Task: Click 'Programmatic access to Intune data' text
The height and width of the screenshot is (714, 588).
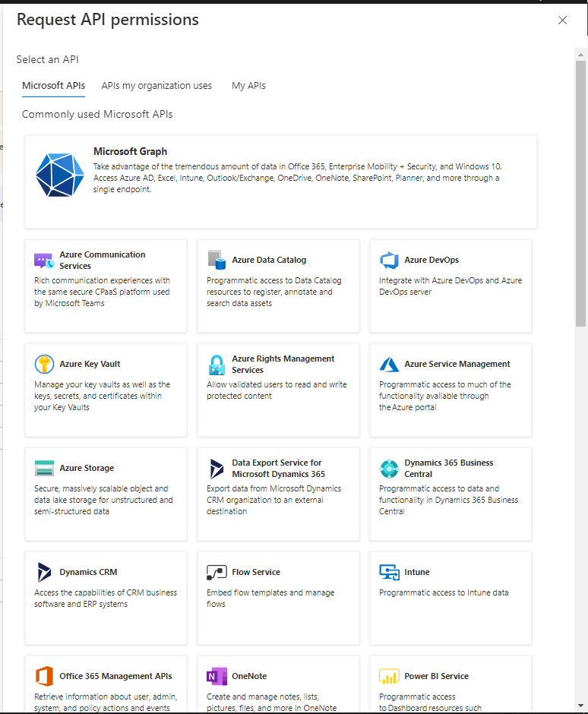Action: (x=444, y=592)
